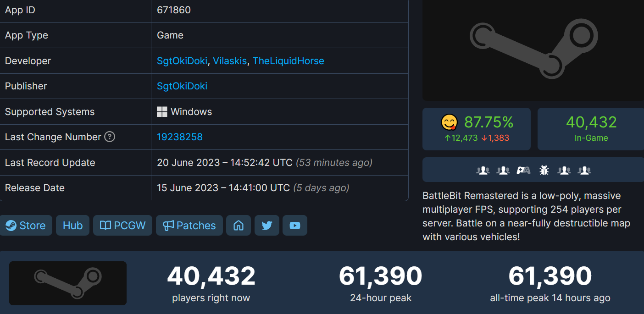Image resolution: width=644 pixels, height=314 pixels.
Task: Click the bug report icon
Action: pos(544,170)
